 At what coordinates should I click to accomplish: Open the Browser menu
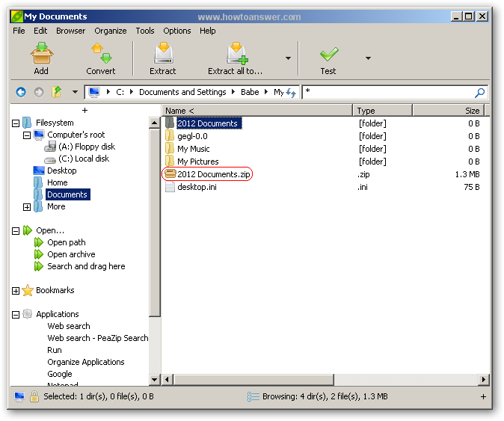pos(71,31)
